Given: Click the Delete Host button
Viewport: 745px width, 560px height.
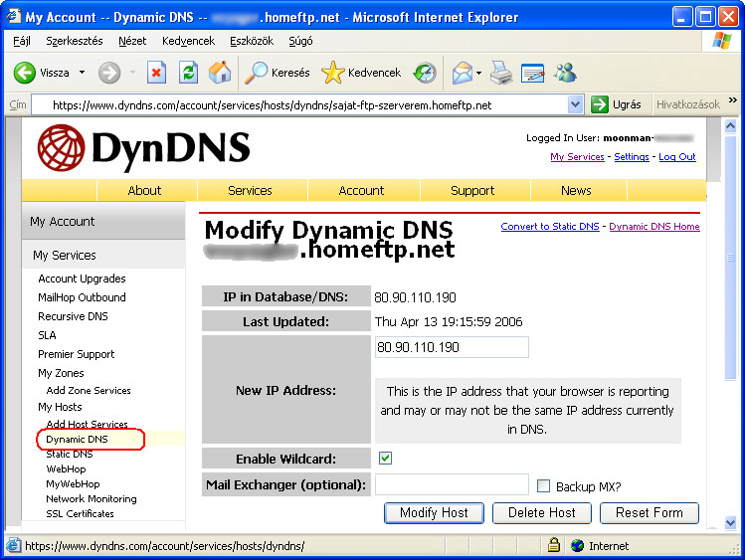Looking at the screenshot, I should [x=542, y=513].
